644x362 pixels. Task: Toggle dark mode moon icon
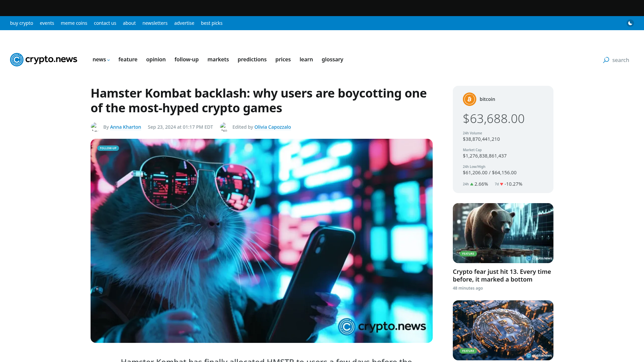630,23
